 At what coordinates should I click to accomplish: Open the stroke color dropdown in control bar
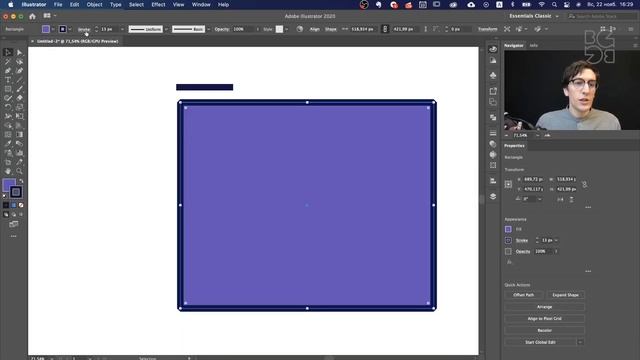point(70,29)
